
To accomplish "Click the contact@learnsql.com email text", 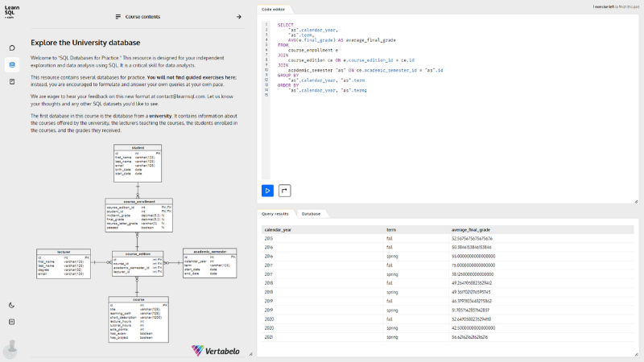I will coord(180,97).
